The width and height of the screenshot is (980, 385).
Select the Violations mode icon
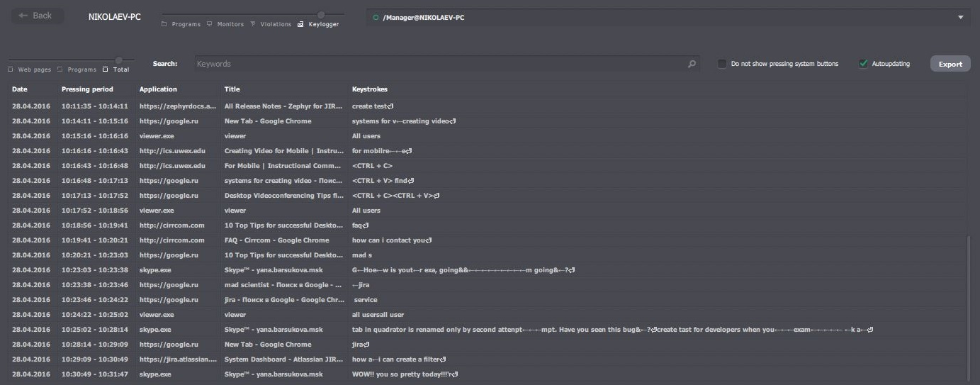pyautogui.click(x=252, y=24)
